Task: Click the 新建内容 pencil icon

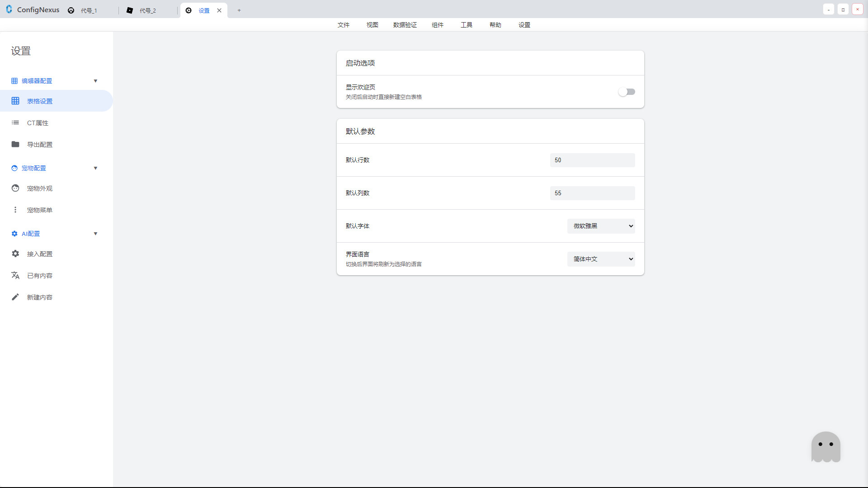Action: click(x=15, y=297)
